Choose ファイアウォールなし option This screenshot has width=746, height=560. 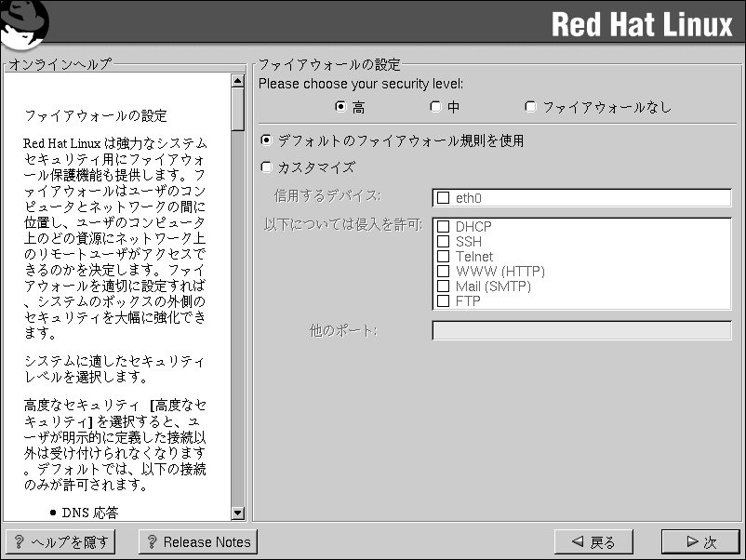[531, 107]
